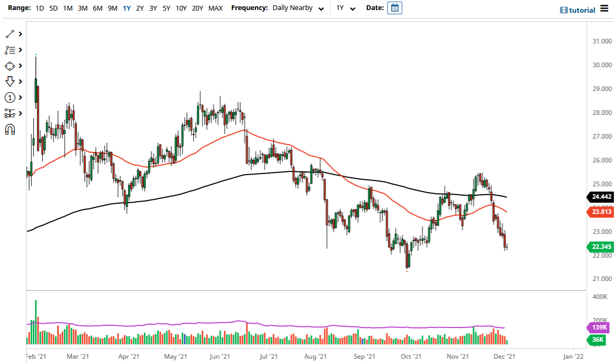Screen dimensions: 616x364
Task: Open the hamburger main menu
Action: [x=604, y=8]
